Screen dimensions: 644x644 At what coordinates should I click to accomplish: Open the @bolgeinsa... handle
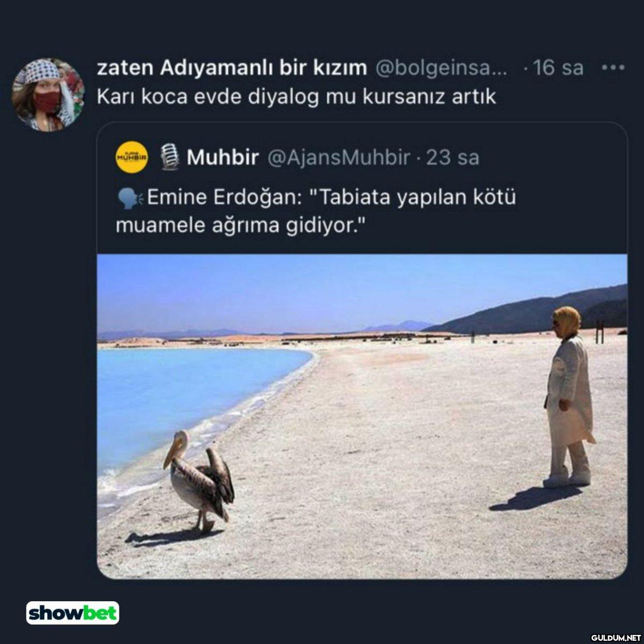pos(441,68)
